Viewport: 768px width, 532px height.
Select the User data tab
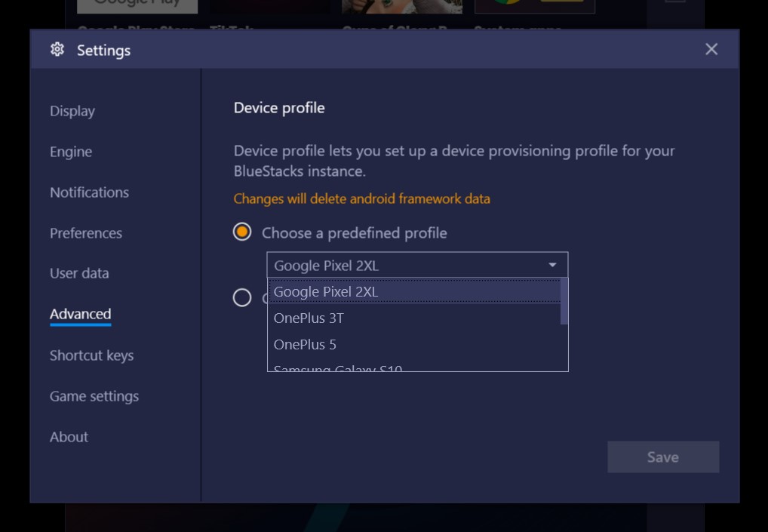[x=79, y=273]
